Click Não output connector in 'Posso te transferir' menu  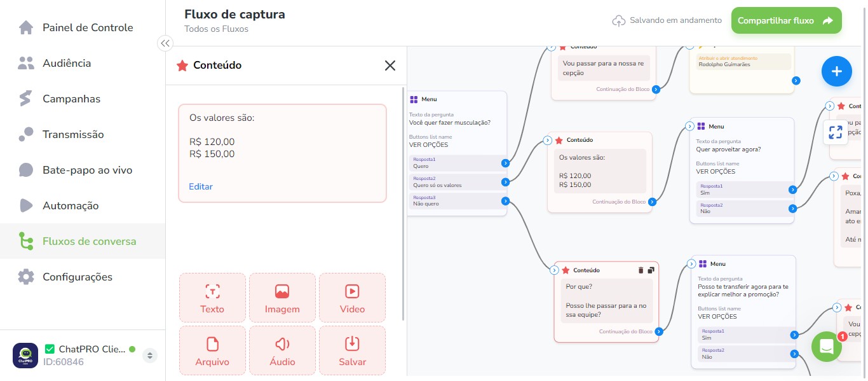click(x=794, y=354)
